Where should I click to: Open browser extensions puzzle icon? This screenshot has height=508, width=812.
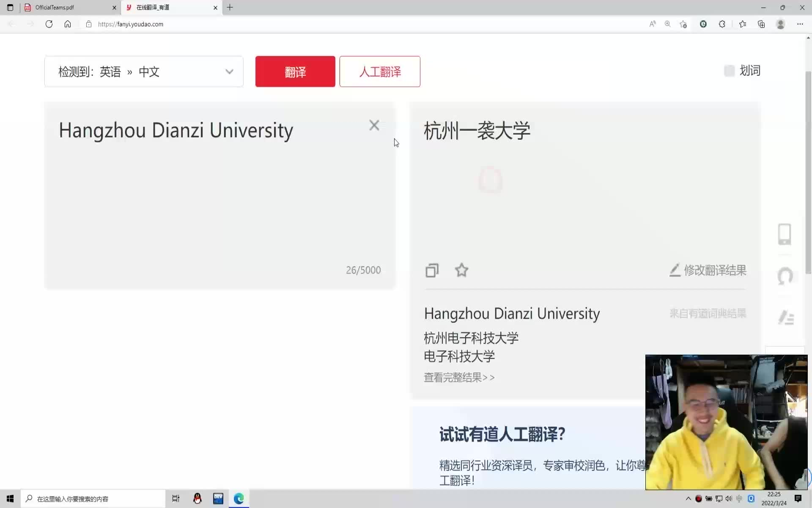click(722, 24)
